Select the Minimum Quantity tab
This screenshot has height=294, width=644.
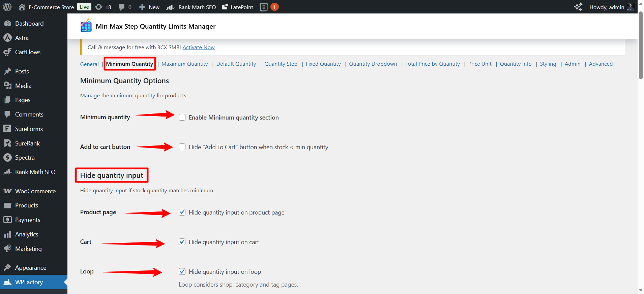click(x=129, y=64)
